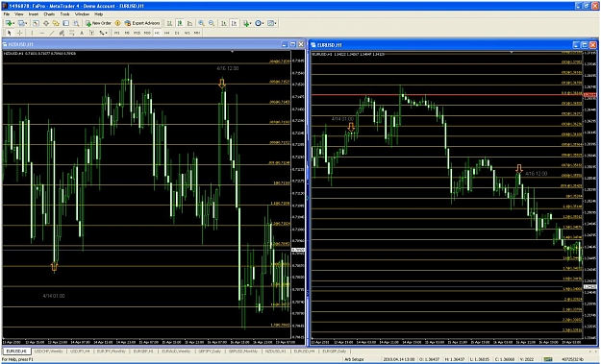The image size is (601, 364).
Task: Zoom out on the chart
Action: (212, 23)
